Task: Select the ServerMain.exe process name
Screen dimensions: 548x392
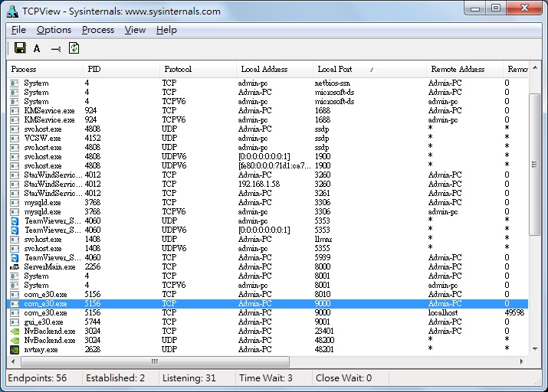Action: tap(50, 266)
